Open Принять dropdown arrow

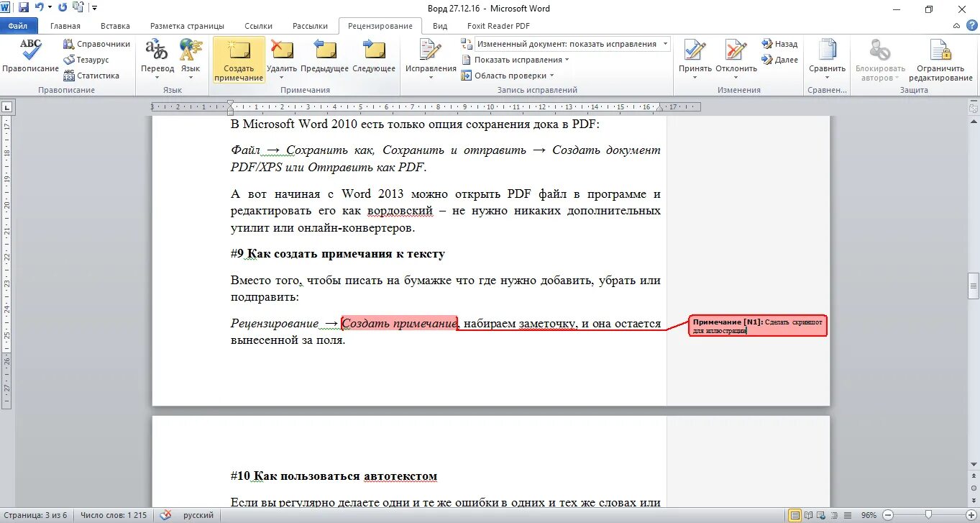[x=695, y=77]
